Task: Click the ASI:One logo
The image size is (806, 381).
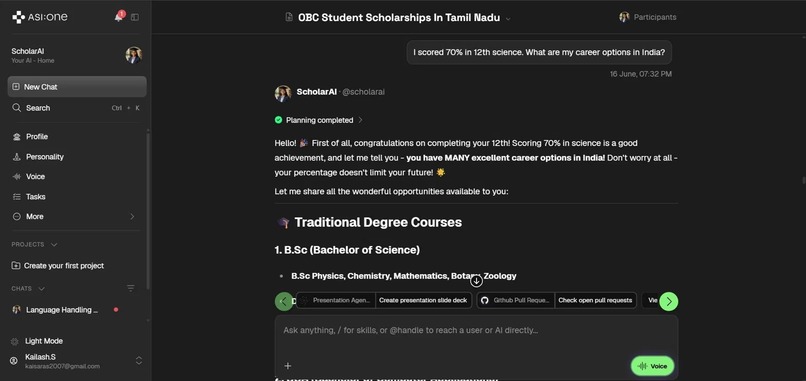Action: coord(40,17)
